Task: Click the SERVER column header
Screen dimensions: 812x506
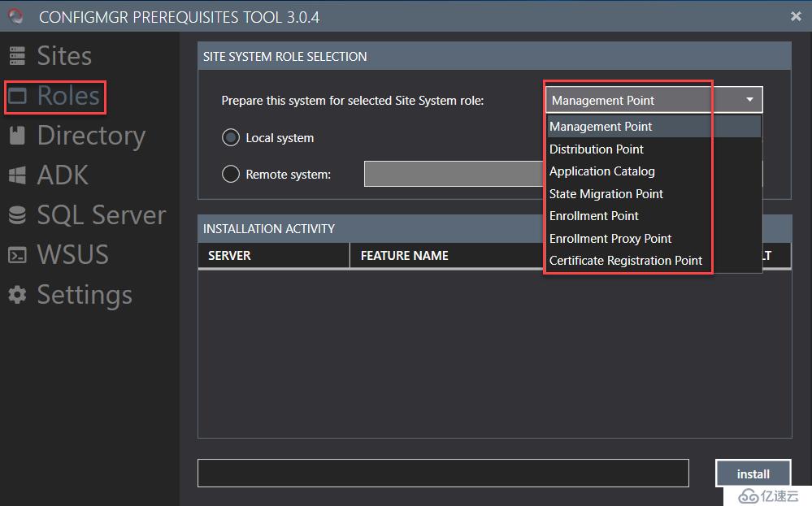Action: (x=273, y=256)
